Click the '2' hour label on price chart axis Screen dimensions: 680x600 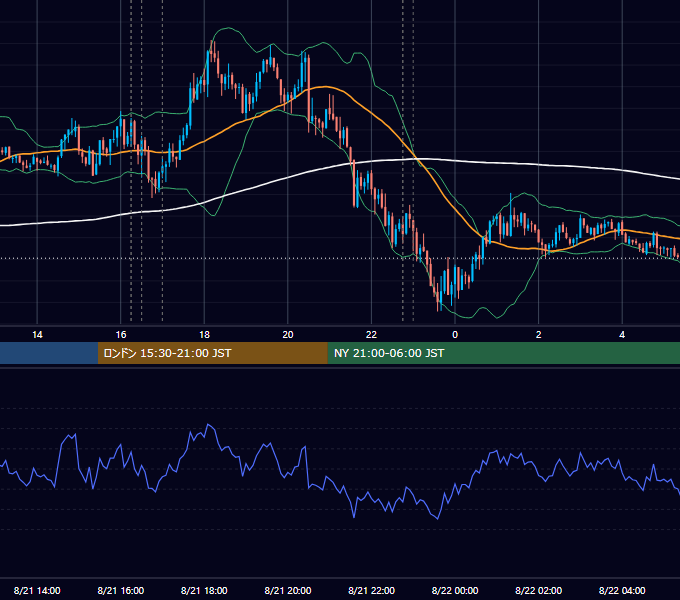(x=539, y=335)
